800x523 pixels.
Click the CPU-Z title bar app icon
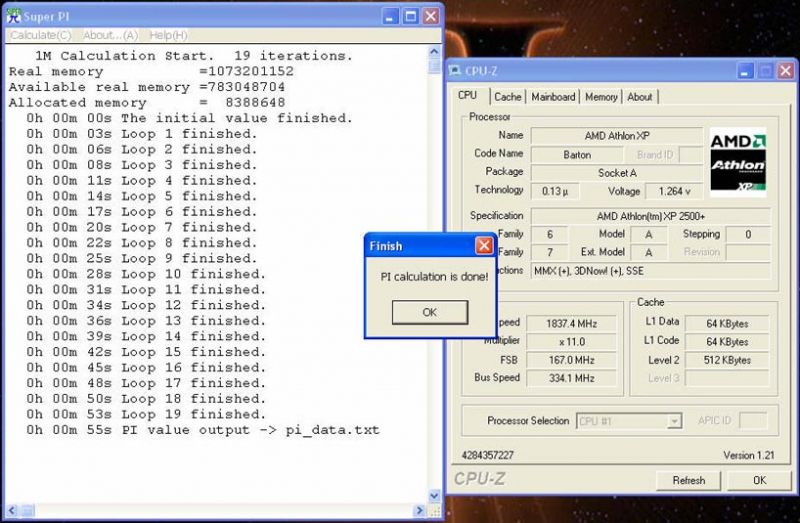point(455,71)
